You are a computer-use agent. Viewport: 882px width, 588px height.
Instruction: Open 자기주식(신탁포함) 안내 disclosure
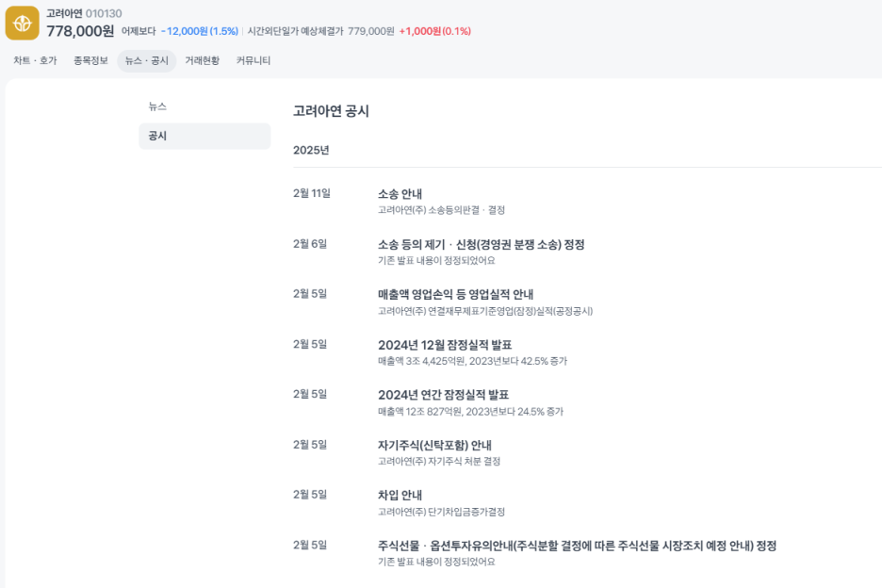(x=434, y=445)
